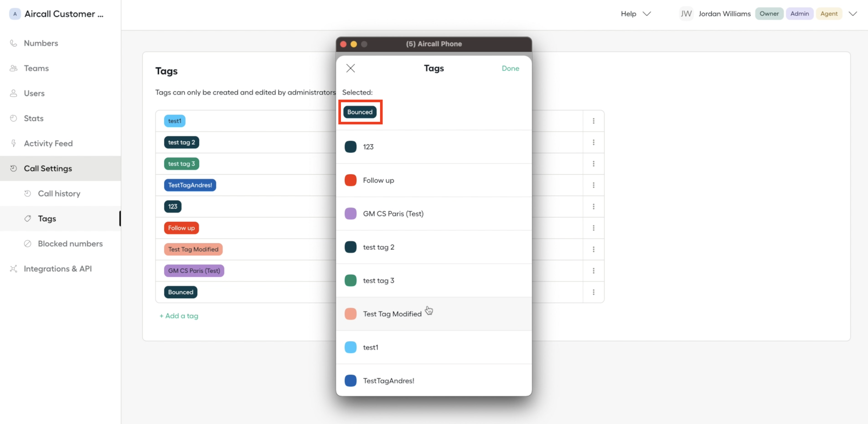The width and height of the screenshot is (868, 424).
Task: Select the GM CS Paris purple swatch
Action: (350, 214)
